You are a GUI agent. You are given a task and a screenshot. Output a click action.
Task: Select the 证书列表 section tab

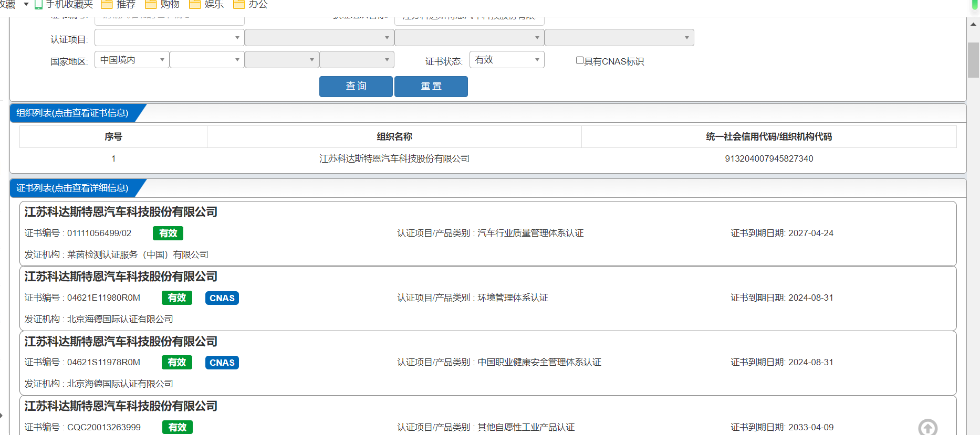72,188
